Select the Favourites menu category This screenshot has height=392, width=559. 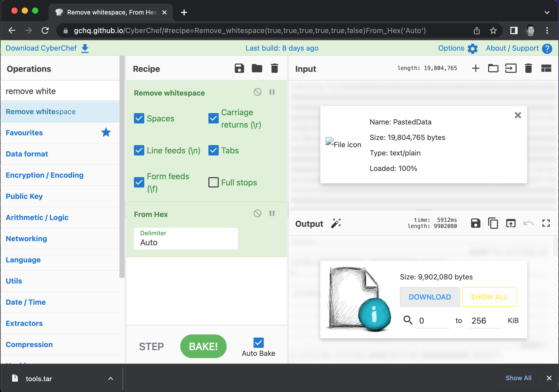click(25, 133)
